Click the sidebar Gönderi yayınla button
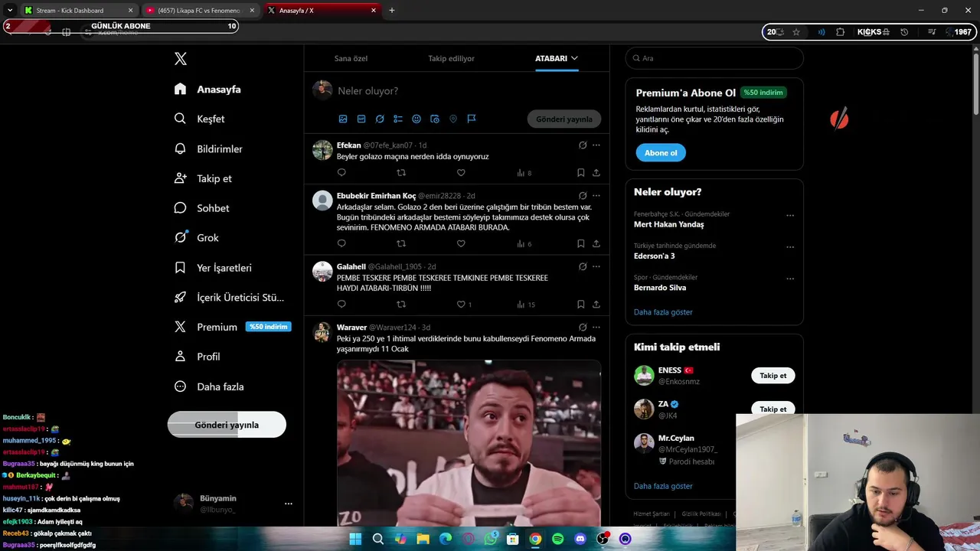980x551 pixels. click(227, 425)
